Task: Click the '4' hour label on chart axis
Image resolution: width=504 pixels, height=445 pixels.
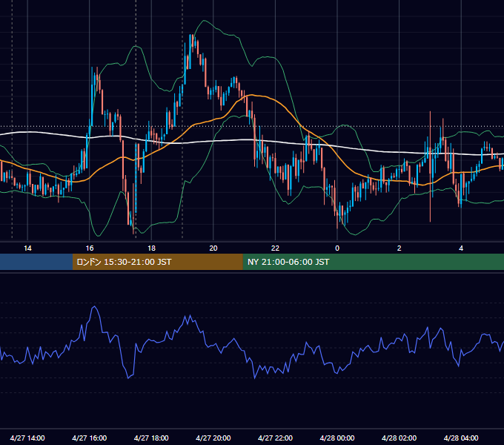Action: (x=461, y=248)
